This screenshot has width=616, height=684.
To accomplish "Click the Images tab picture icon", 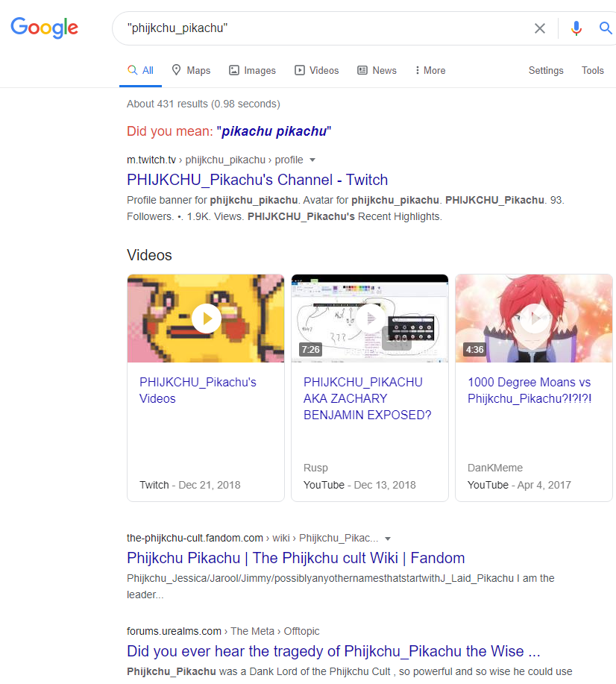I will tap(234, 70).
